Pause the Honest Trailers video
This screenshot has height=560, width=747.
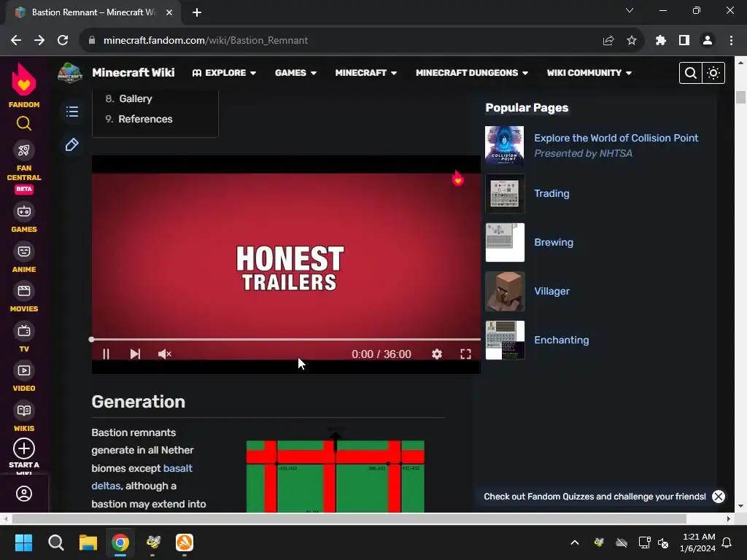tap(106, 354)
